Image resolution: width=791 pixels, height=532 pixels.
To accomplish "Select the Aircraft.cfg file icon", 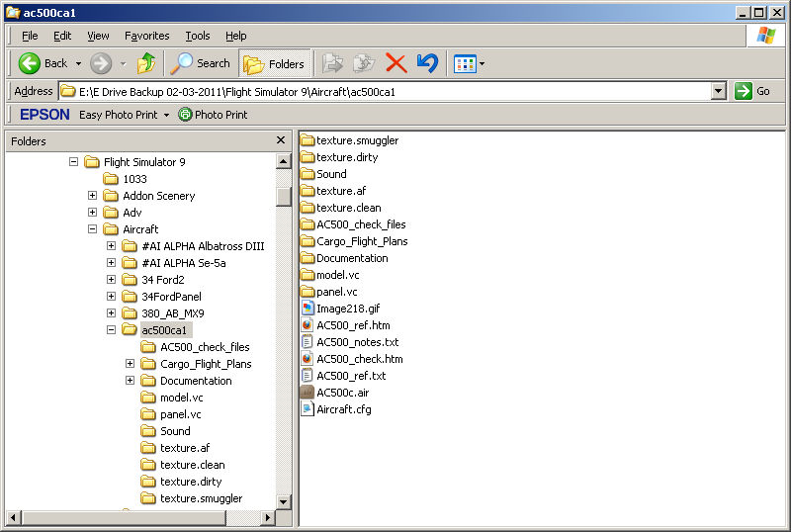I will click(308, 408).
